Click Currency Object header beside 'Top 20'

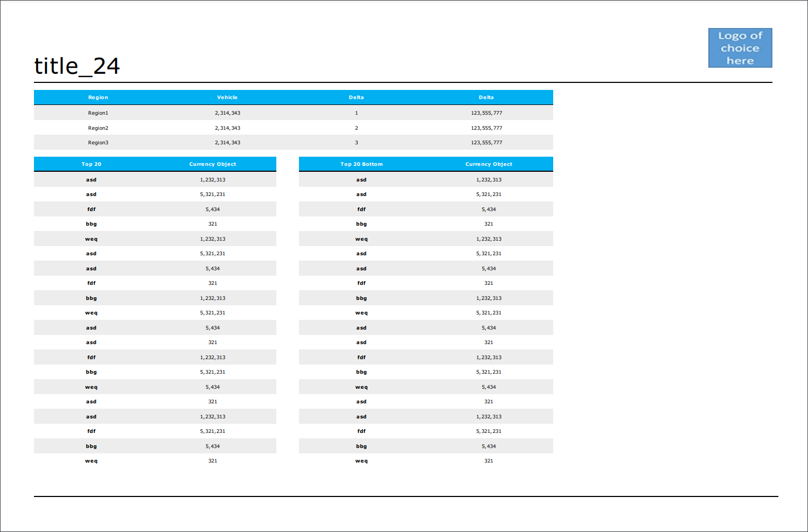point(213,164)
